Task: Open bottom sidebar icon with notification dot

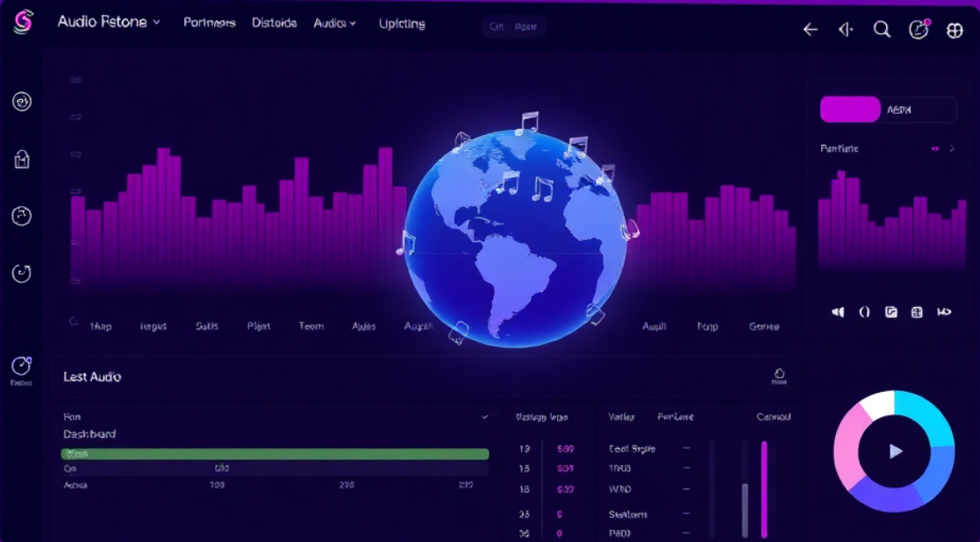Action: click(x=22, y=367)
